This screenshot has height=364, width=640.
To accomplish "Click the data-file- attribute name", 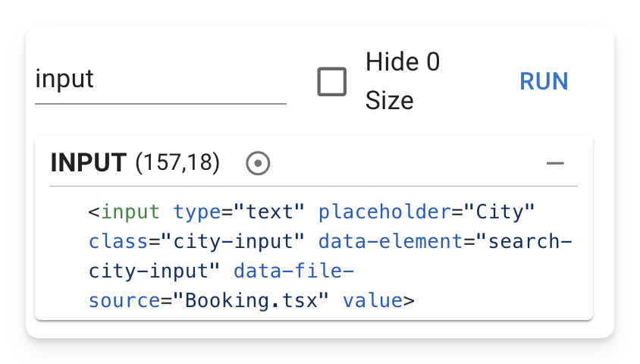I will pos(293,271).
